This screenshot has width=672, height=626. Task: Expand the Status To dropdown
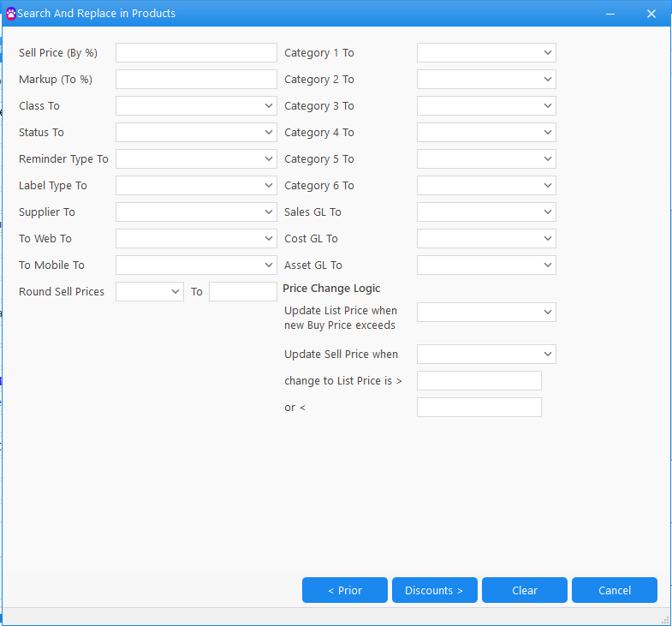coord(196,133)
